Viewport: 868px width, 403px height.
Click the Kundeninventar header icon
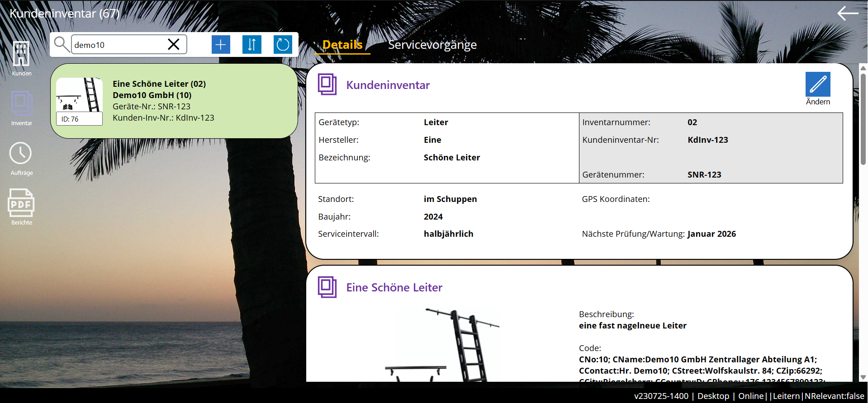point(327,84)
